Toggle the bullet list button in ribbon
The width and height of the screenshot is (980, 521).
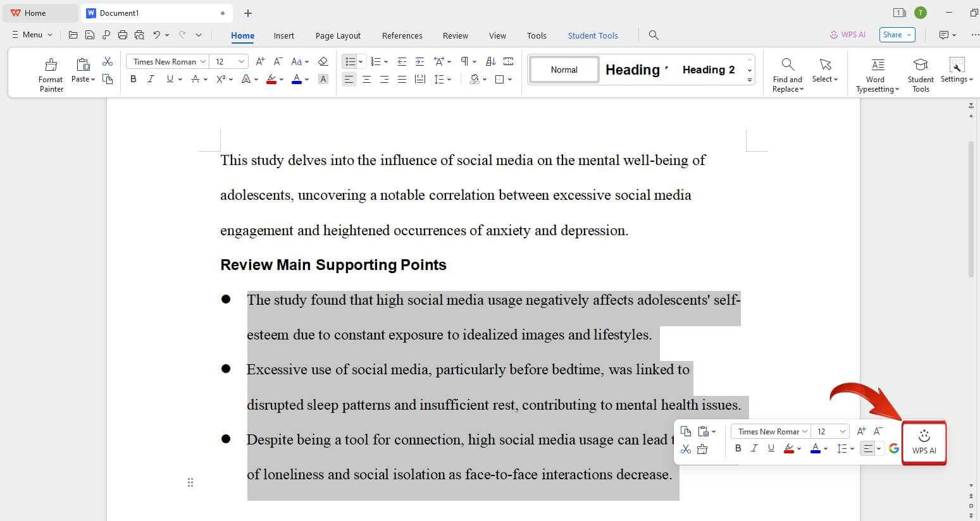click(x=350, y=61)
